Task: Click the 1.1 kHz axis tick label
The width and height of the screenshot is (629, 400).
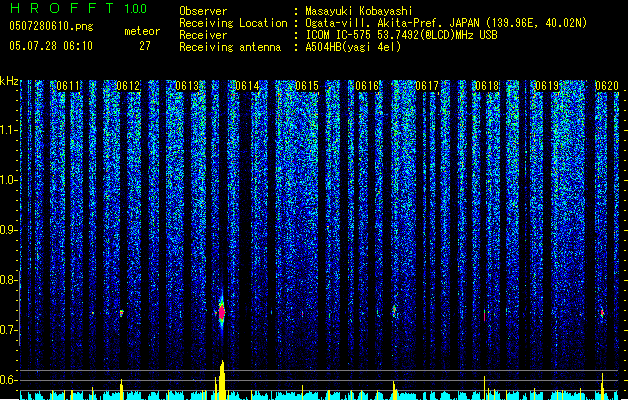Action: click(8, 130)
